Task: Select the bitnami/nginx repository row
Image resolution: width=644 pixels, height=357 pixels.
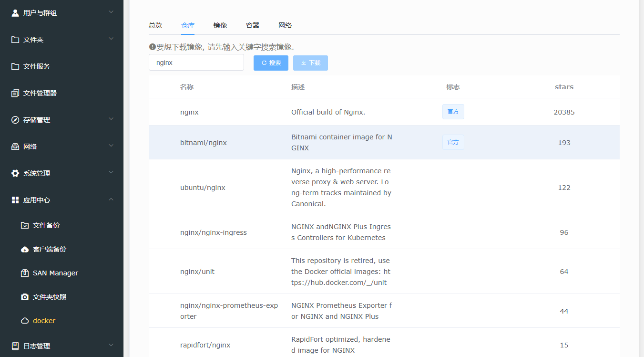Action: click(x=334, y=142)
